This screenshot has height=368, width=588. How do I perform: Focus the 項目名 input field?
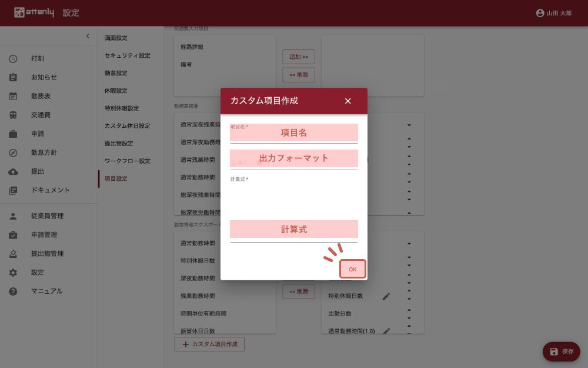(293, 134)
